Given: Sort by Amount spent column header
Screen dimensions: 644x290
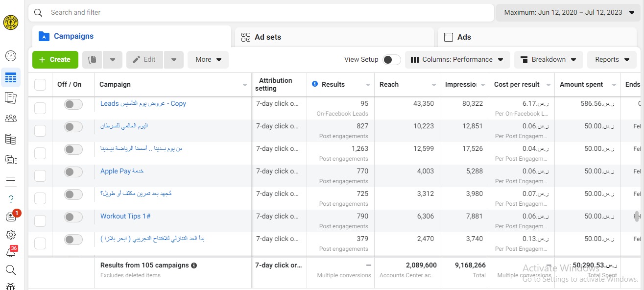Looking at the screenshot, I should (x=581, y=85).
